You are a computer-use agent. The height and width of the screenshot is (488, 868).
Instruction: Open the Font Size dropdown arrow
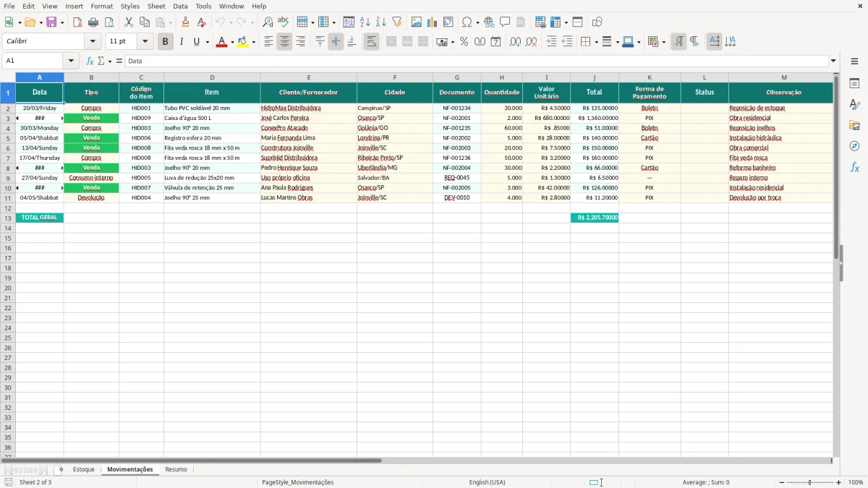(x=145, y=42)
